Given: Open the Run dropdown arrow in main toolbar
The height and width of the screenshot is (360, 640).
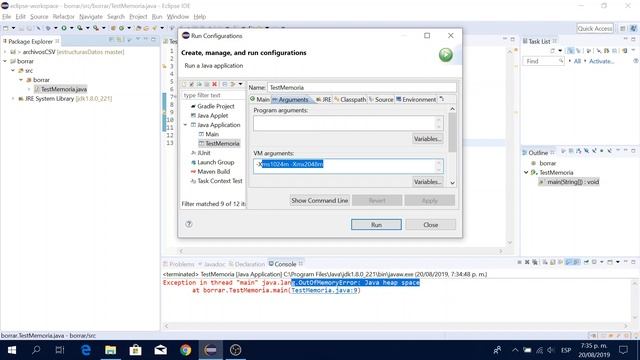Looking at the screenshot, I should 71,28.
